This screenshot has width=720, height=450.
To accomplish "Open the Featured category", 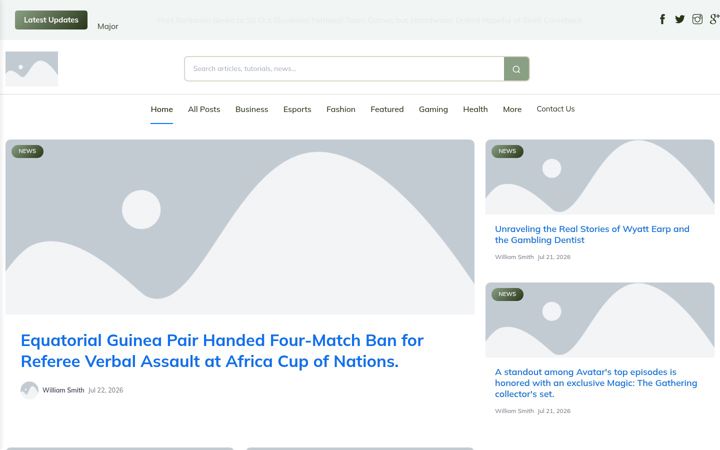I will pyautogui.click(x=387, y=109).
